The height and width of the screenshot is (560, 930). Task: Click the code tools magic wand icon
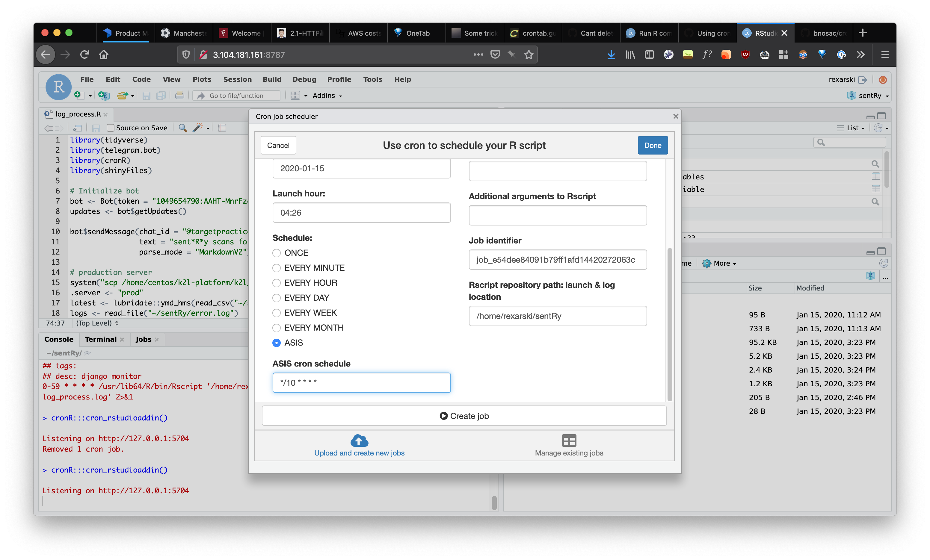[x=198, y=128]
